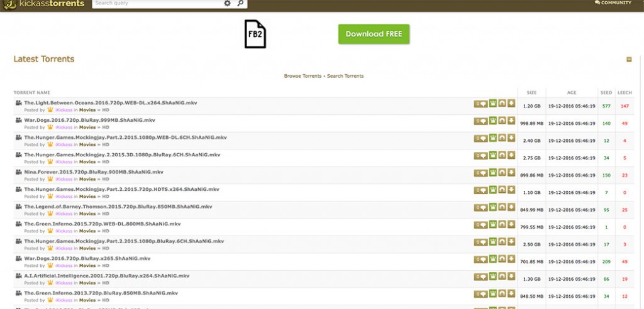This screenshot has height=309, width=644.
Task: Sort by the SIZE column header
Action: click(x=532, y=93)
